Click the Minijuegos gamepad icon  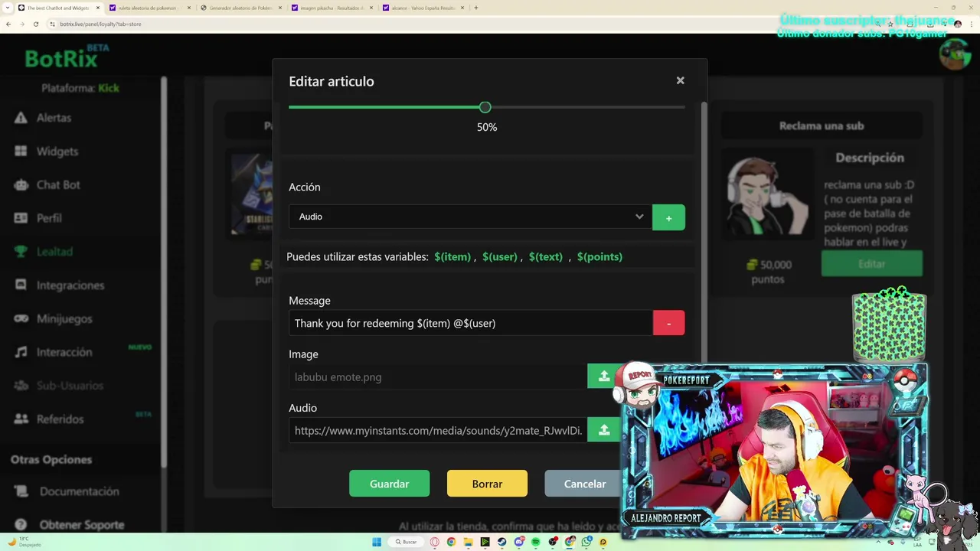point(21,318)
